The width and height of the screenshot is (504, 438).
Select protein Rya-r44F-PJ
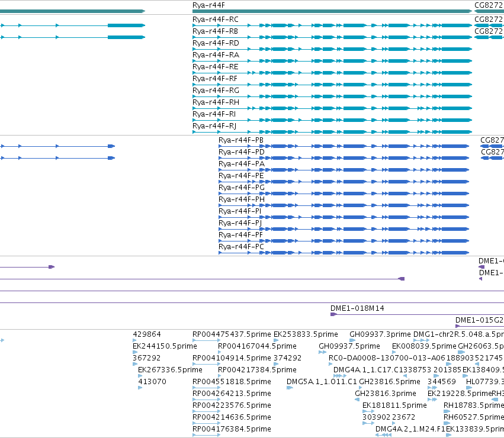click(240, 223)
